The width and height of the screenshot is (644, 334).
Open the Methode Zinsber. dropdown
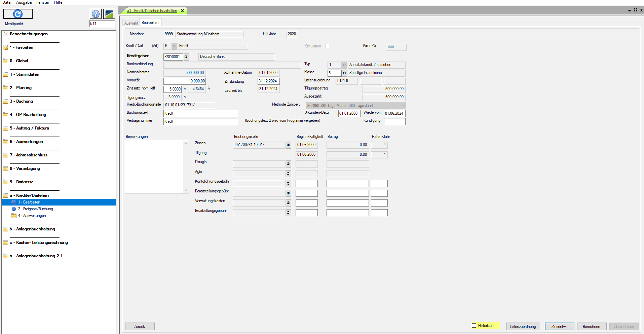coord(402,106)
